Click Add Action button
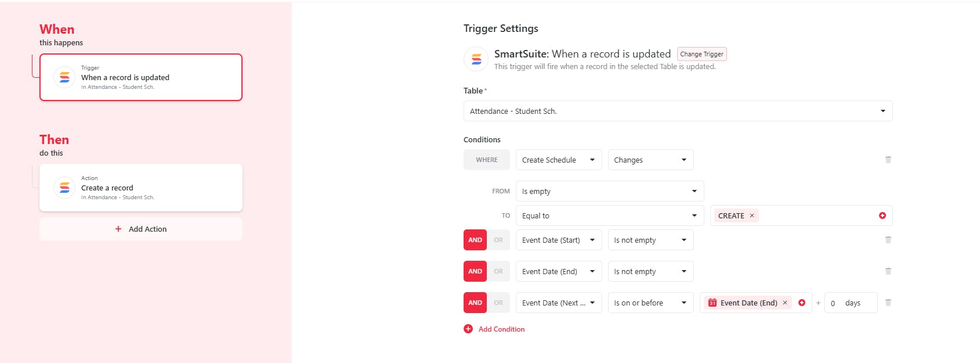The image size is (980, 363). [141, 229]
